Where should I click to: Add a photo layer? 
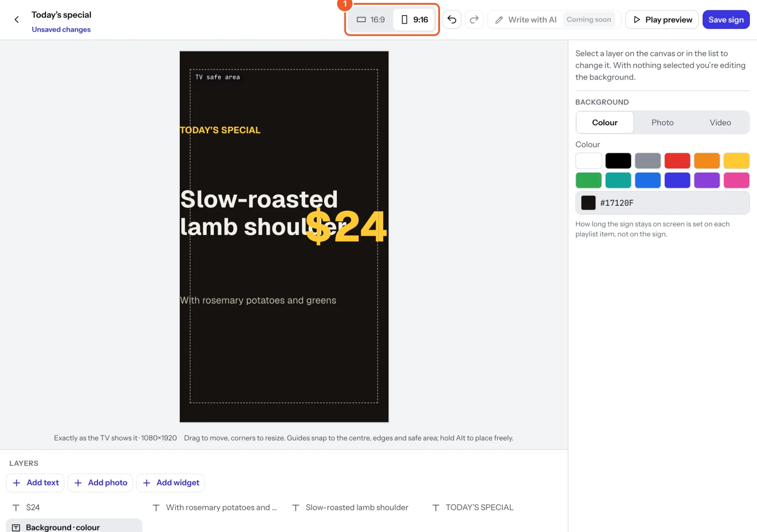[100, 483]
